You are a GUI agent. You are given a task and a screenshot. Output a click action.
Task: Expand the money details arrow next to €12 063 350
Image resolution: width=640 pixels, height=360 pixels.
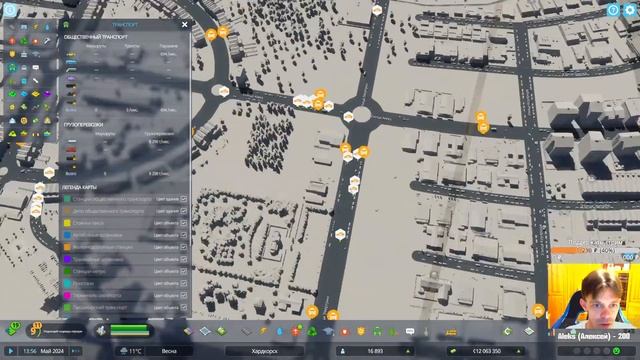[x=518, y=351]
